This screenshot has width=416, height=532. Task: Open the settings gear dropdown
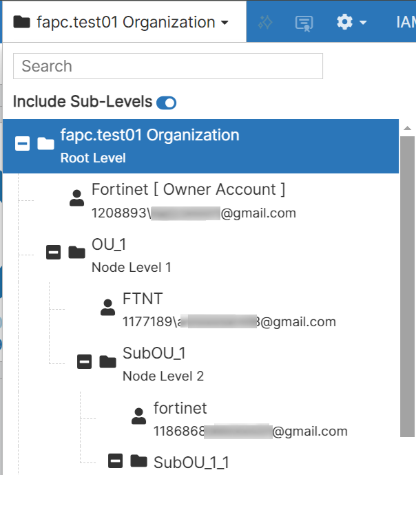[x=351, y=22]
